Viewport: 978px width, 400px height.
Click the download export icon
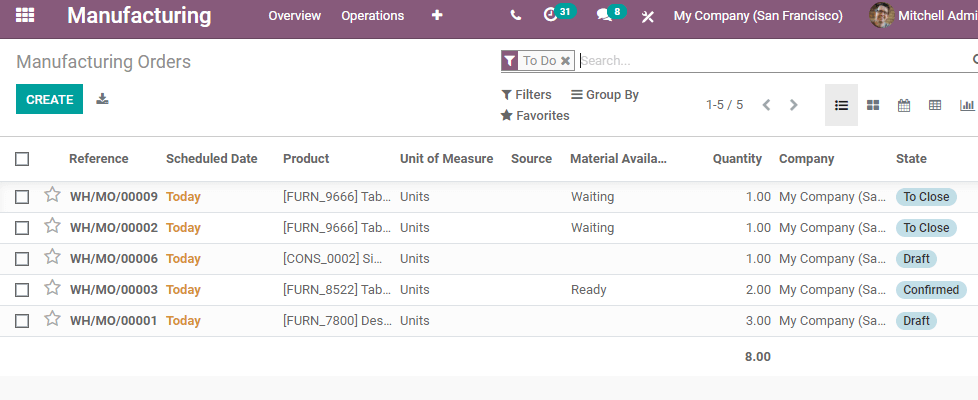tap(102, 99)
